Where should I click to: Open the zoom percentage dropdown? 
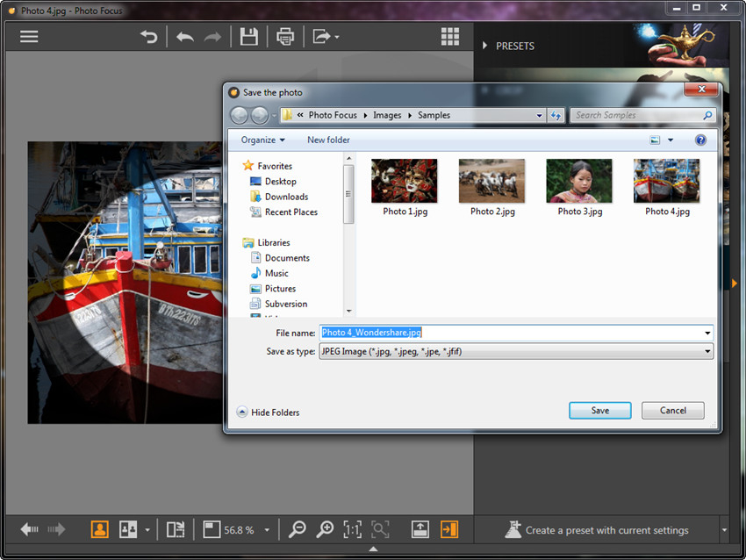(267, 530)
